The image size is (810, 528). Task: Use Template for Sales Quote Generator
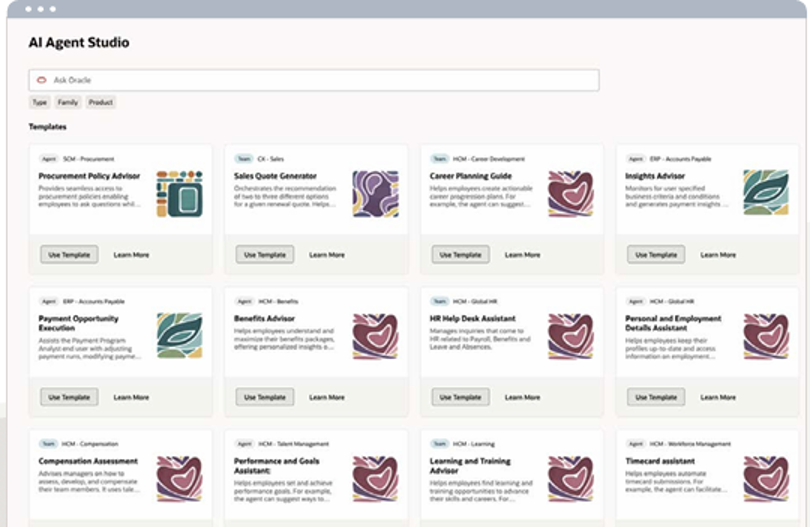pyautogui.click(x=265, y=255)
